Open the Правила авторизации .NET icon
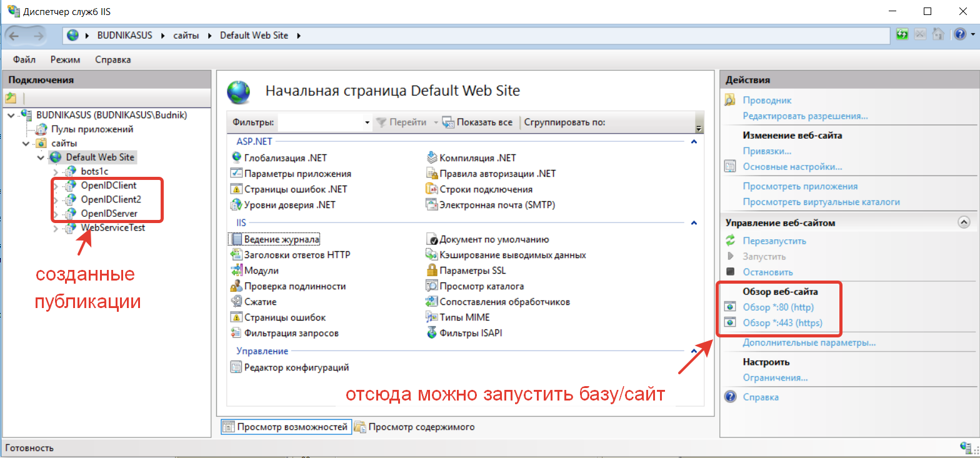The height and width of the screenshot is (458, 980). pyautogui.click(x=431, y=173)
